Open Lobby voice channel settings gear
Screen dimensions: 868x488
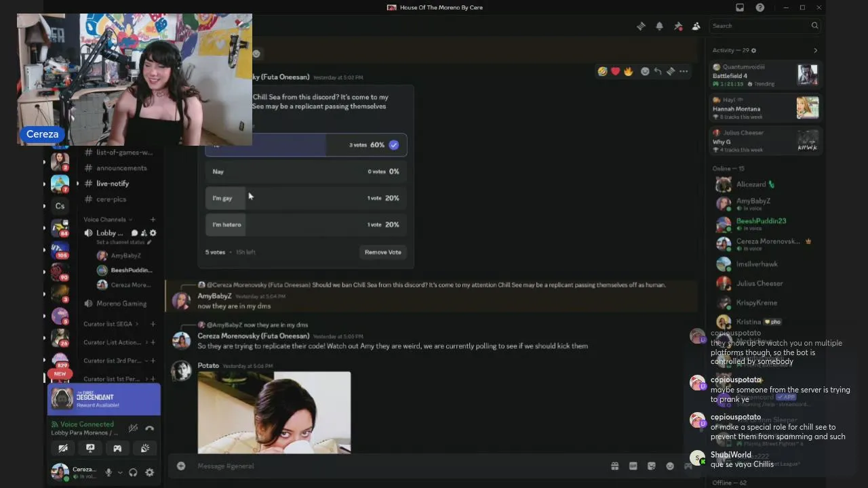coord(153,233)
